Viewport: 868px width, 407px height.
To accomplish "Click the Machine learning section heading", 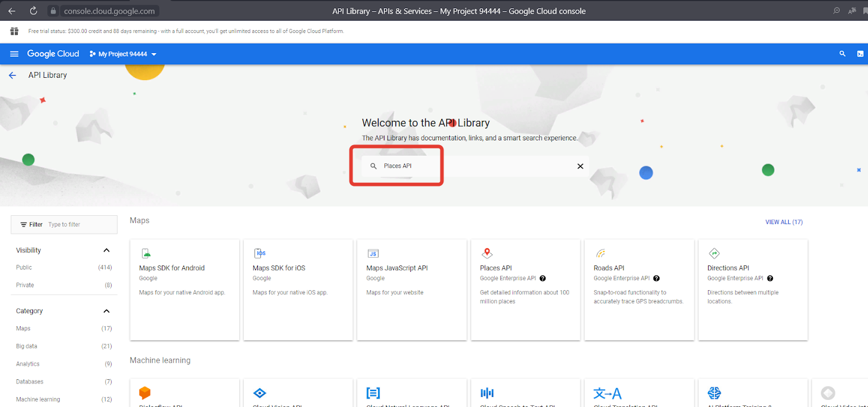I will coord(160,360).
